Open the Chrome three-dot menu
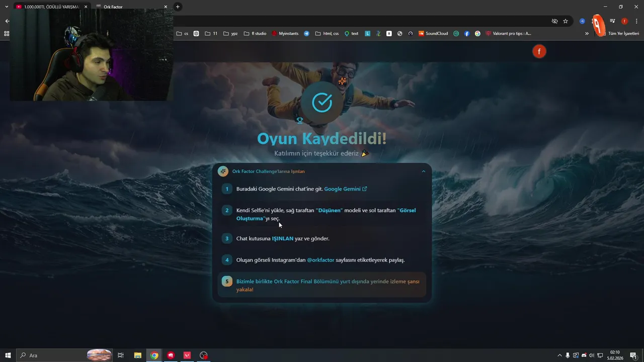 pyautogui.click(x=635, y=21)
